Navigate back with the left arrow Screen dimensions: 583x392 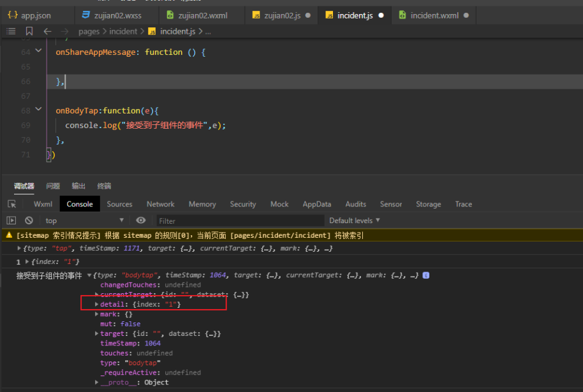click(x=47, y=31)
